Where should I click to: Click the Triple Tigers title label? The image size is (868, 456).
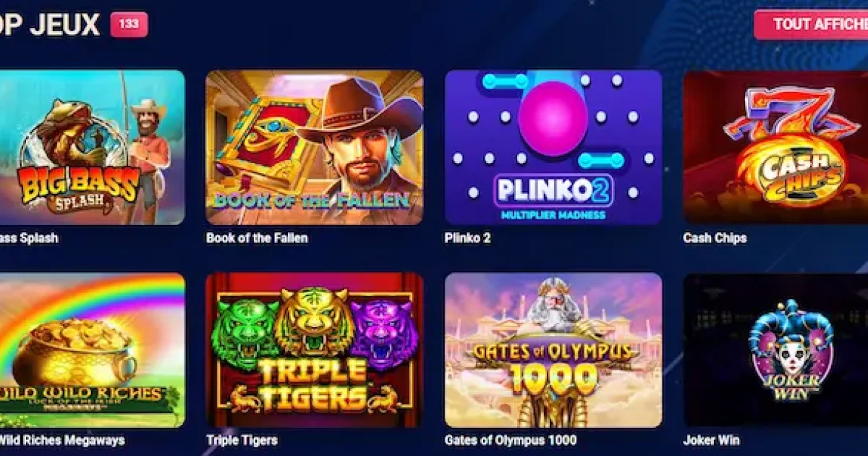tap(242, 440)
